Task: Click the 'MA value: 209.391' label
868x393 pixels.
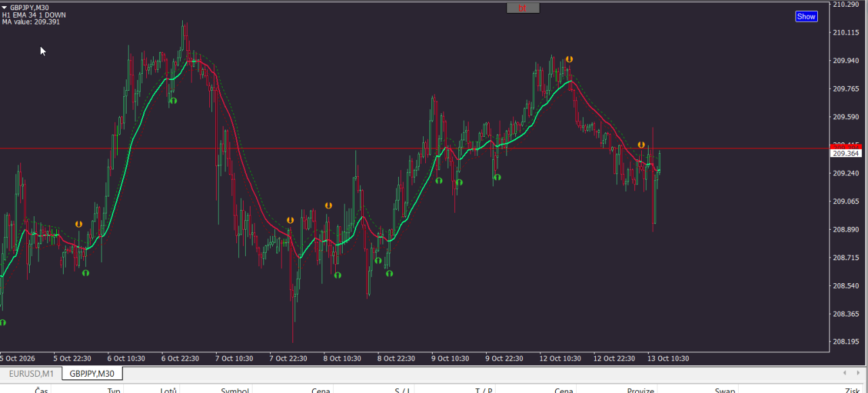Action: (x=31, y=22)
